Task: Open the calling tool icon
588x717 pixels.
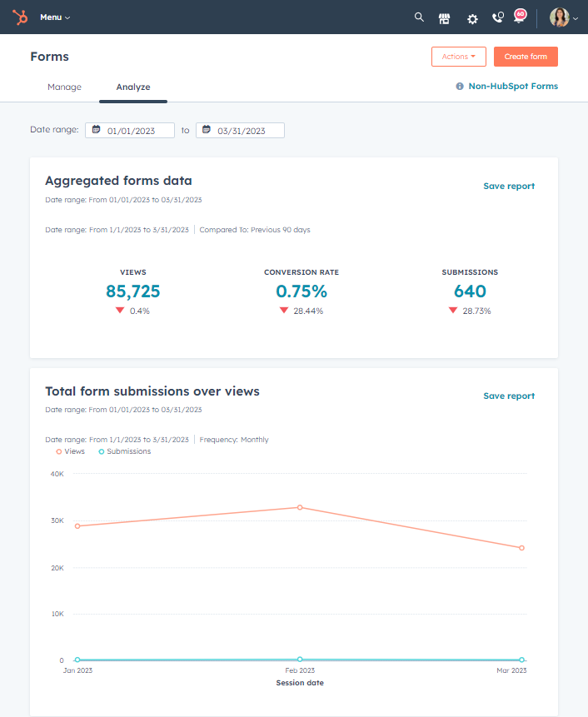Action: coord(497,18)
